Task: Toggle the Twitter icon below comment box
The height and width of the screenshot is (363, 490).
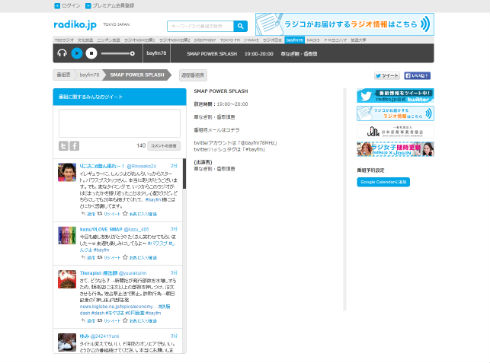Action: tap(63, 146)
